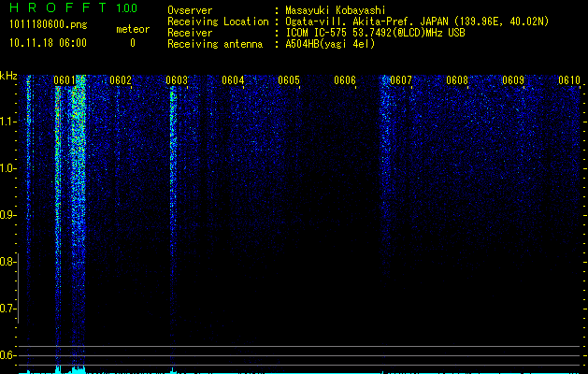Click the 0604 time marker
This screenshot has height=374, width=588.
[x=233, y=80]
